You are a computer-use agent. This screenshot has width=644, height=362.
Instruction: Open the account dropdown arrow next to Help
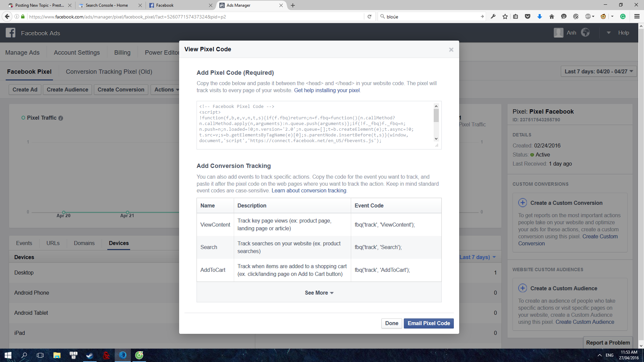pos(608,33)
